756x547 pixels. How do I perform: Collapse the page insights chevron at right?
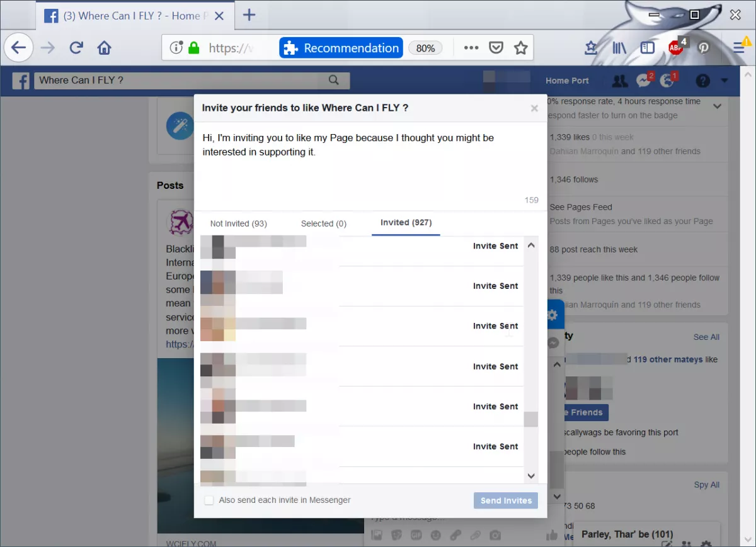tap(717, 107)
